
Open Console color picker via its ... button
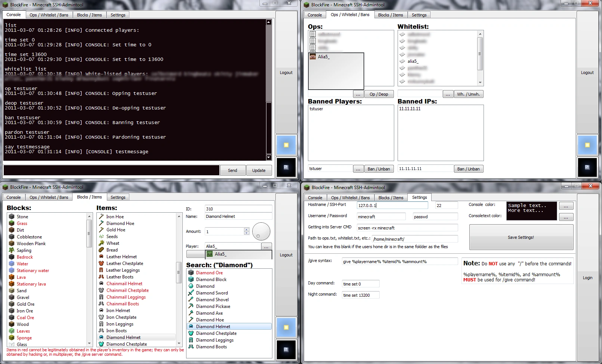[566, 206]
